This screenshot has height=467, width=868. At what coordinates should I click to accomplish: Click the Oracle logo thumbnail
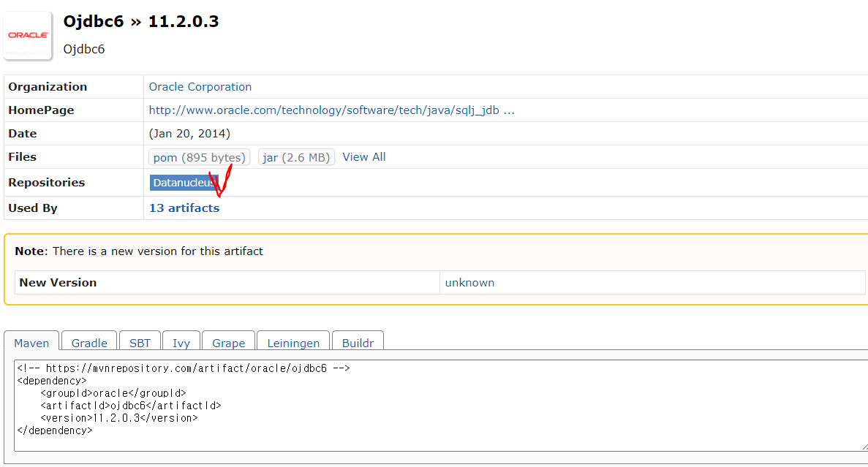28,35
